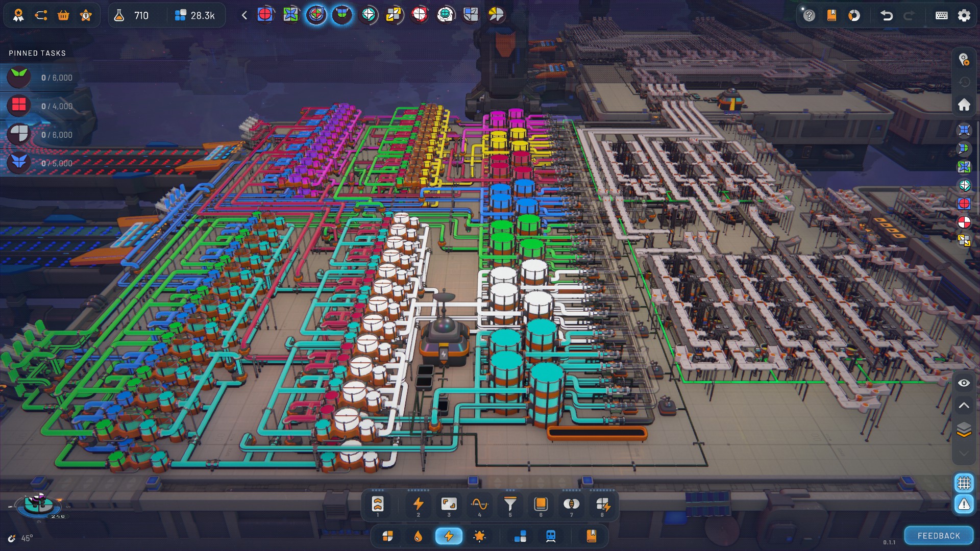Viewport: 980px width, 551px height.
Task: Open the statistics donut chart icon
Action: [854, 15]
